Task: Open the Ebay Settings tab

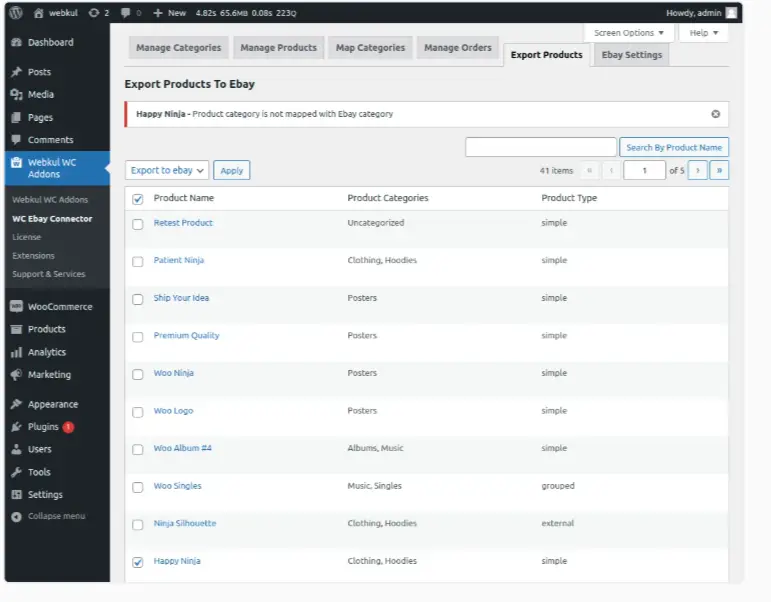Action: 630,55
